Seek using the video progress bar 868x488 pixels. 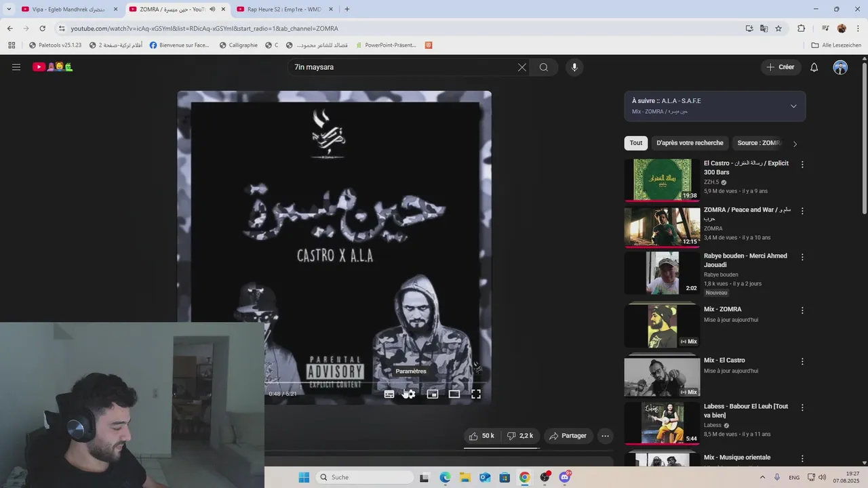[373, 382]
